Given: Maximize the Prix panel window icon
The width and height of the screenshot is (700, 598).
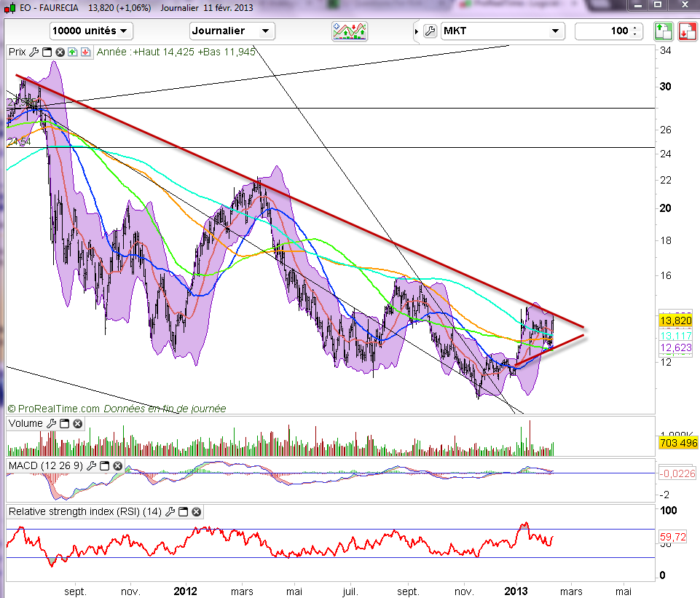Looking at the screenshot, I should [47, 52].
